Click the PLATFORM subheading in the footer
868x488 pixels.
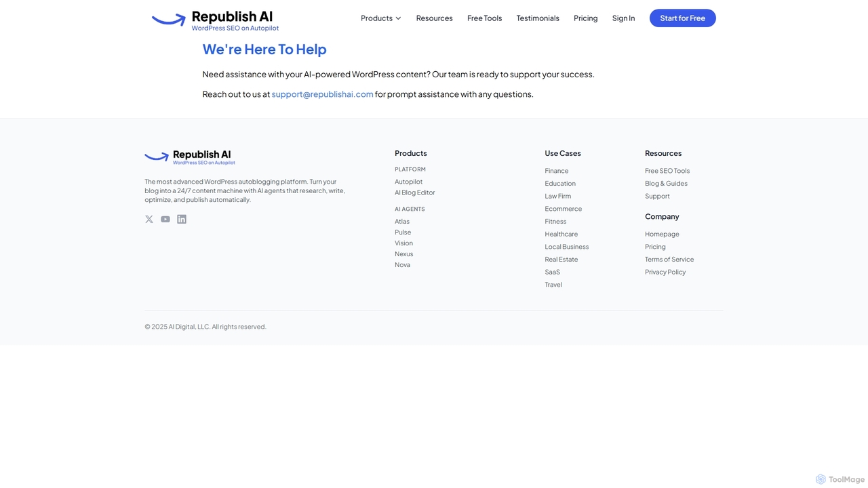click(x=410, y=169)
